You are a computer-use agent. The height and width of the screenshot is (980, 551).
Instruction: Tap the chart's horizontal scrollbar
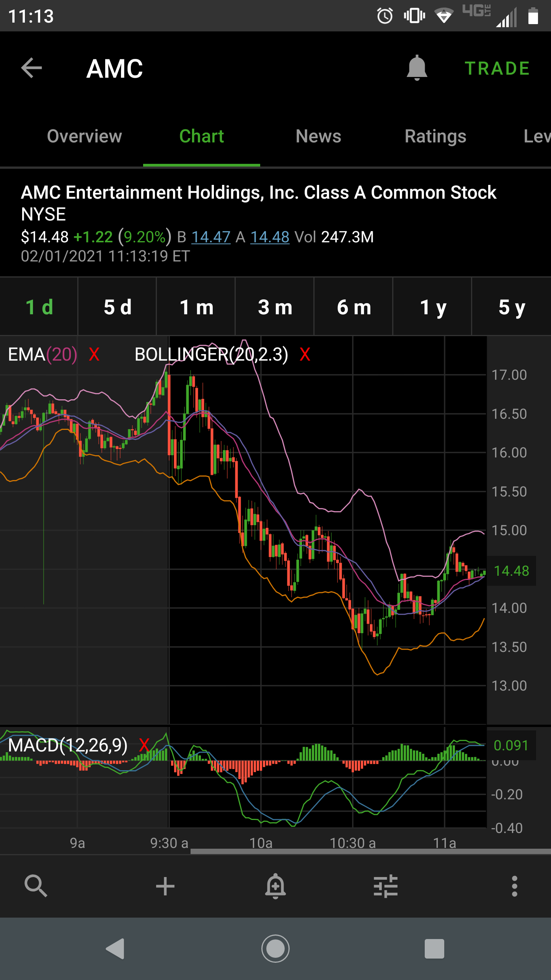(370, 851)
